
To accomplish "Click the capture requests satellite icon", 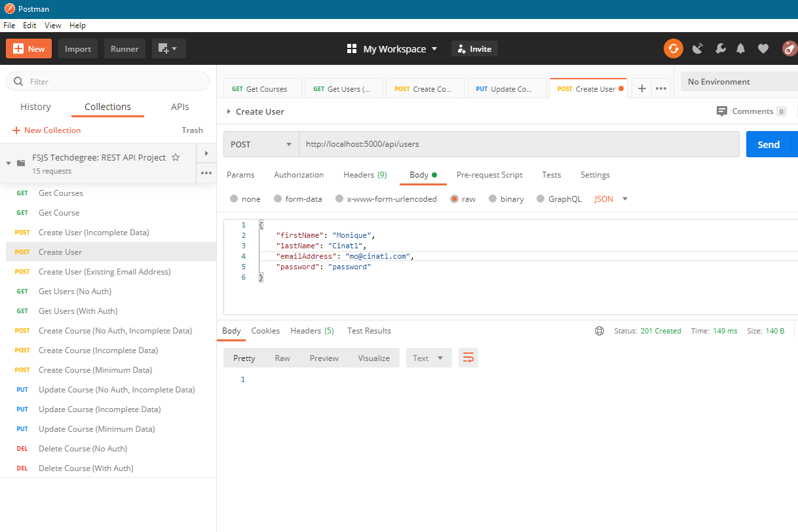I will [697, 48].
